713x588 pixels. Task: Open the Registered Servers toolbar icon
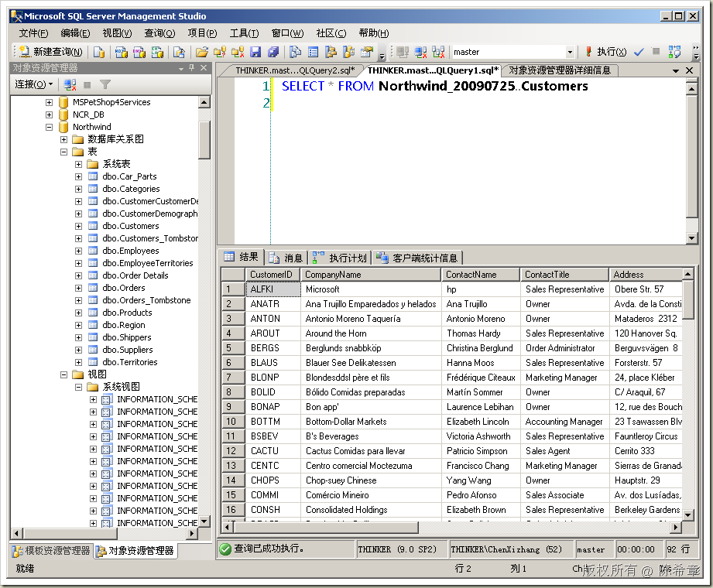click(x=295, y=53)
